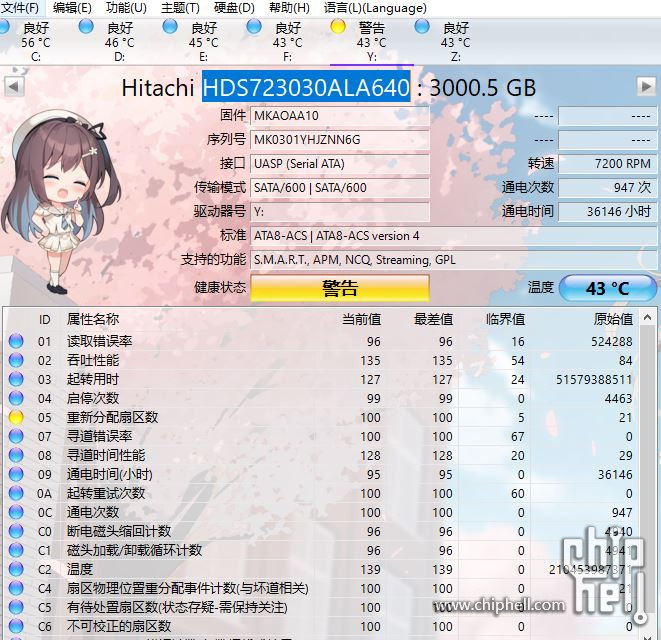Click the status icon for 寻道错误率 row
This screenshot has width=661, height=640.
click(x=16, y=436)
